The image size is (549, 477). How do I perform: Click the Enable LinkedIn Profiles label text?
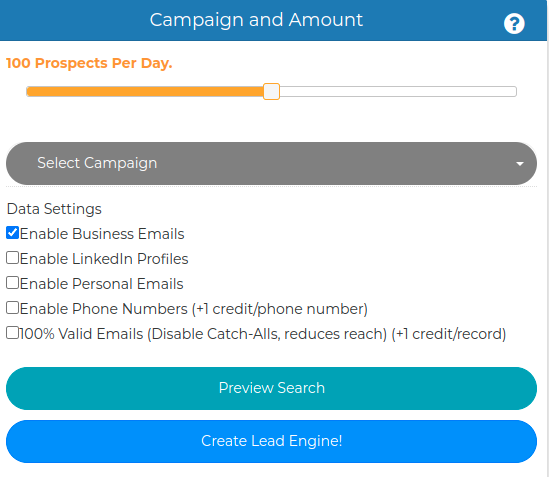(x=104, y=259)
